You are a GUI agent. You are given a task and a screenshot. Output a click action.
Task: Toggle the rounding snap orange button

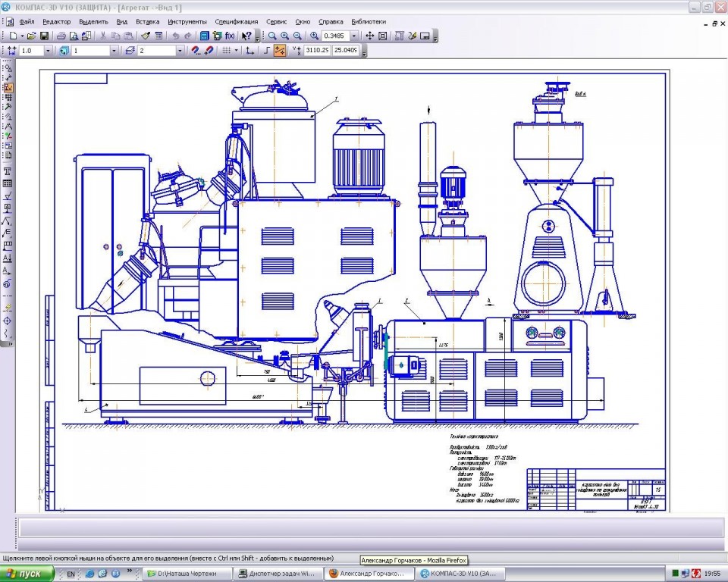pyautogui.click(x=280, y=51)
